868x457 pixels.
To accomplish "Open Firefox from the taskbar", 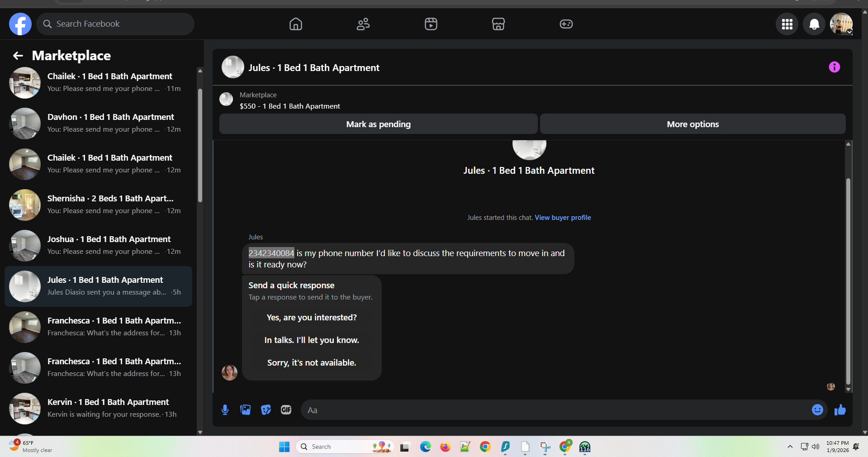I will (x=446, y=447).
